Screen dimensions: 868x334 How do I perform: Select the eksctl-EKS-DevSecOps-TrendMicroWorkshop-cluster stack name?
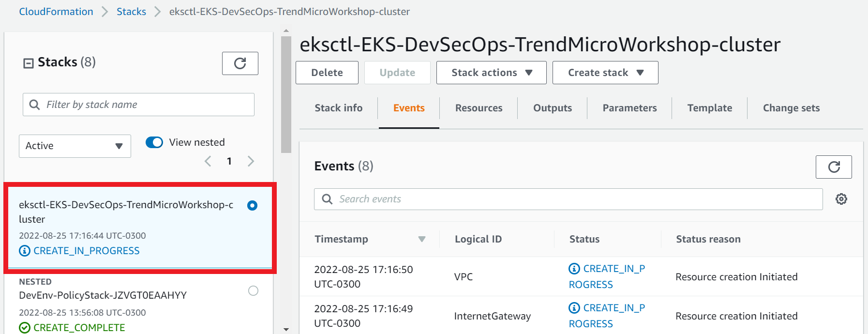(x=126, y=212)
